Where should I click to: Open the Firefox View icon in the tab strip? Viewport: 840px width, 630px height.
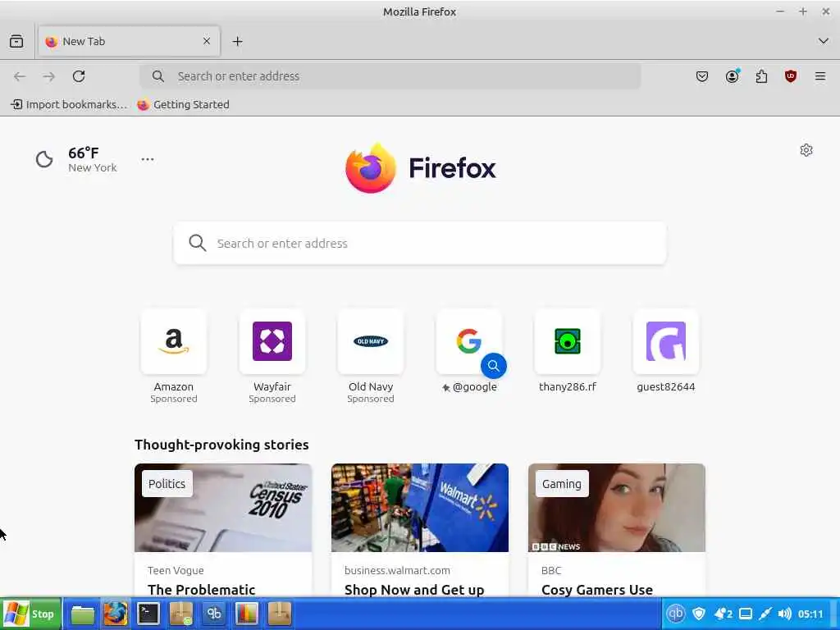pyautogui.click(x=16, y=41)
